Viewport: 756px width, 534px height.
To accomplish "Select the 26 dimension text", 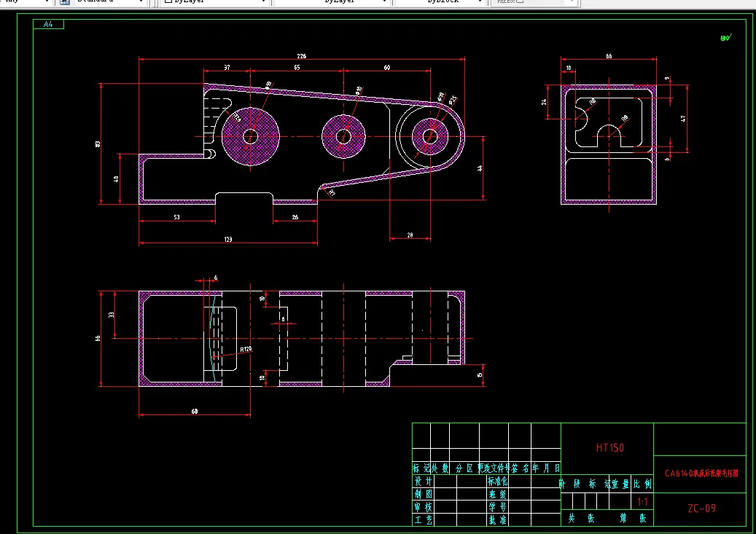I will coord(295,217).
